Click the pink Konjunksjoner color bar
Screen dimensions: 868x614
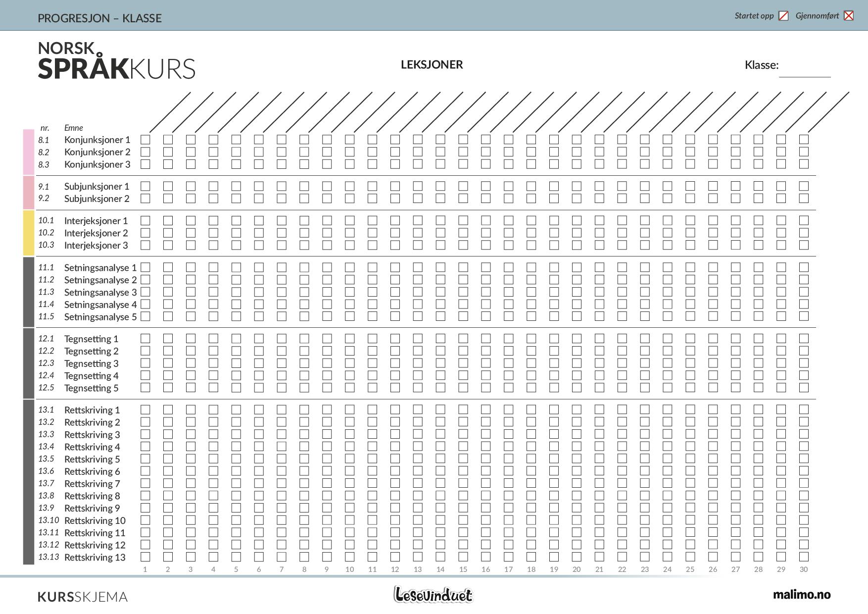tap(29, 152)
